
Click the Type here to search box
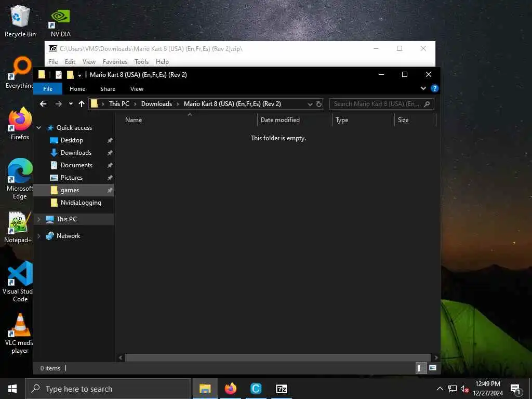[108, 389]
